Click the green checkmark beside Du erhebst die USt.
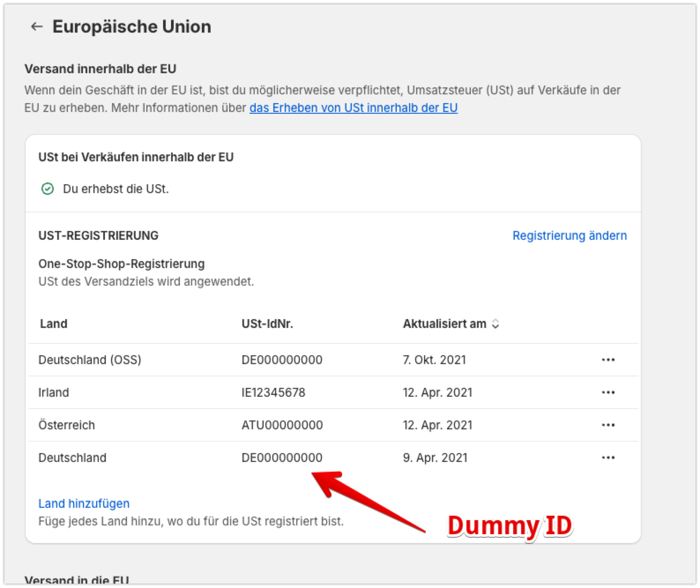 (47, 189)
